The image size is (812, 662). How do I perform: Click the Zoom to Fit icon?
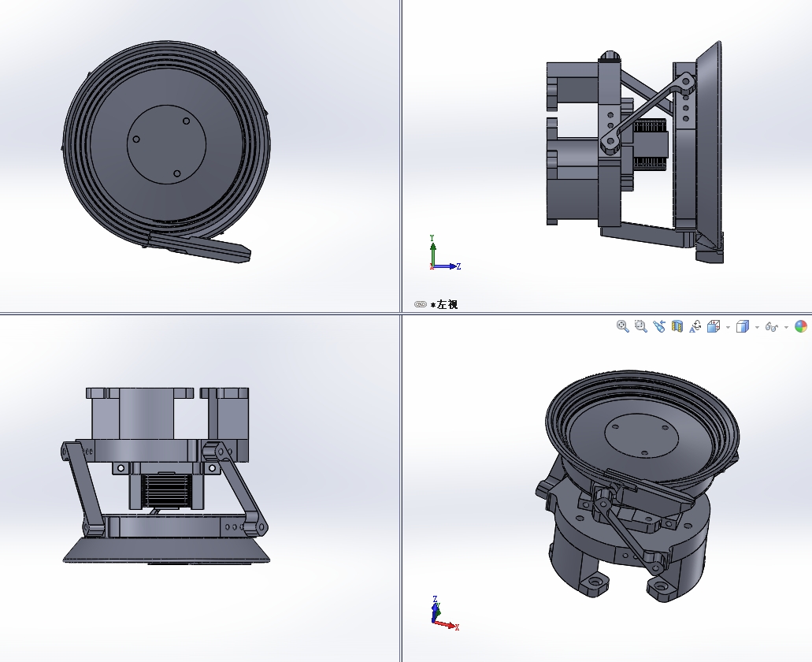pos(622,326)
